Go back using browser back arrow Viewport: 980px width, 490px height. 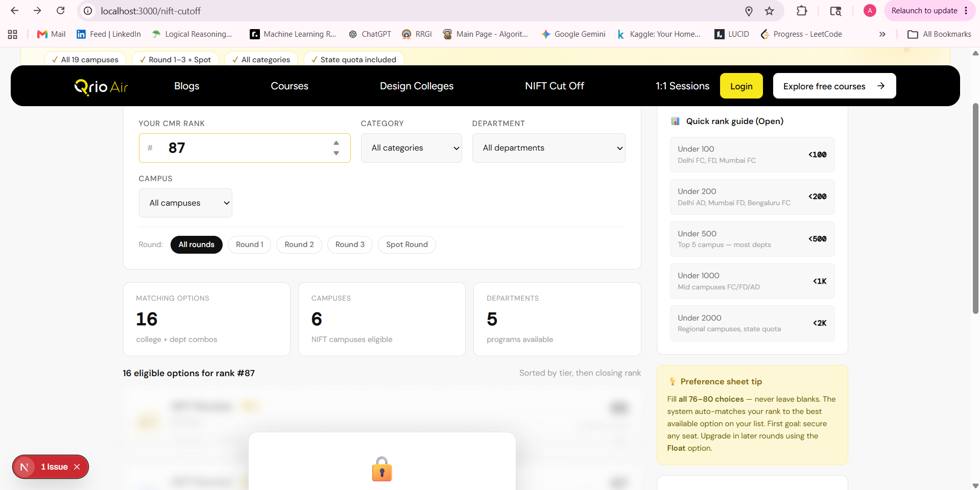15,11
